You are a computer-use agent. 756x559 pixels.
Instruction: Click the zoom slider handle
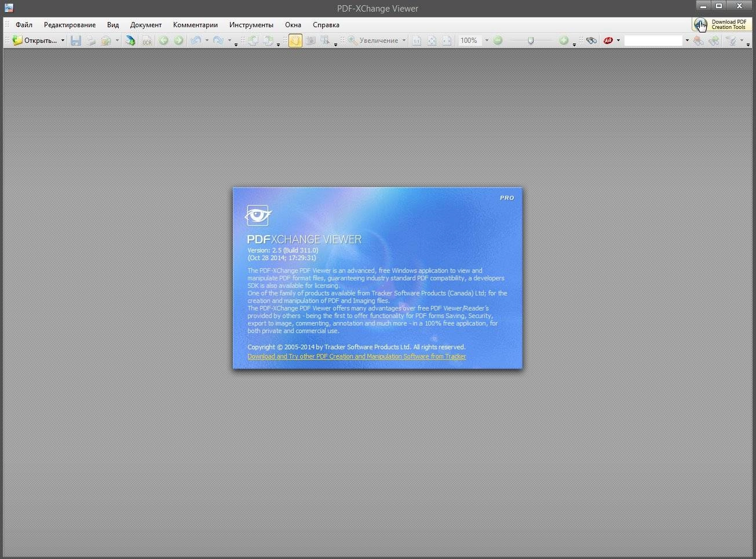click(x=531, y=41)
